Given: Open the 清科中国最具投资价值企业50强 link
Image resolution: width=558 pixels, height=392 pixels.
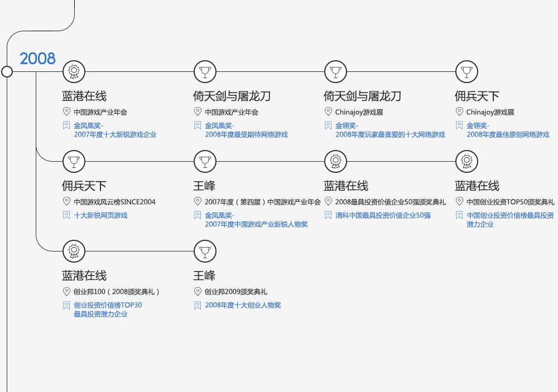Looking at the screenshot, I should tap(383, 215).
